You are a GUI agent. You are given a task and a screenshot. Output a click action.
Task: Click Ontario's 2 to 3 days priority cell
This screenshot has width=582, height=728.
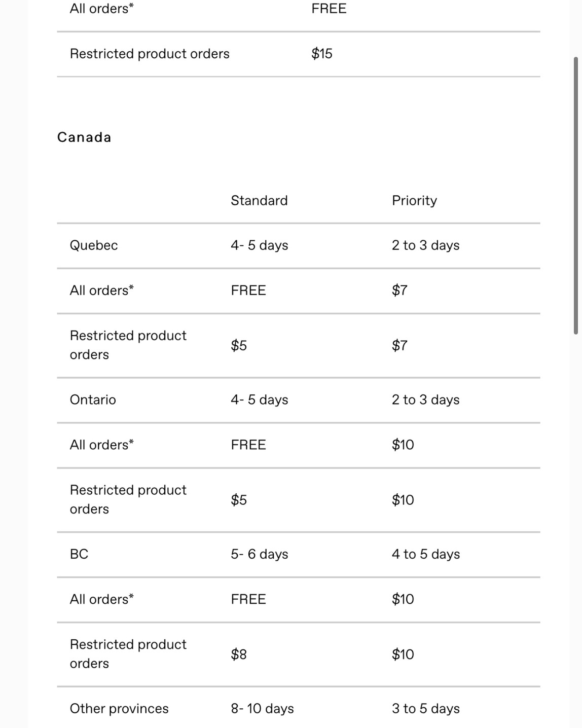click(x=426, y=400)
